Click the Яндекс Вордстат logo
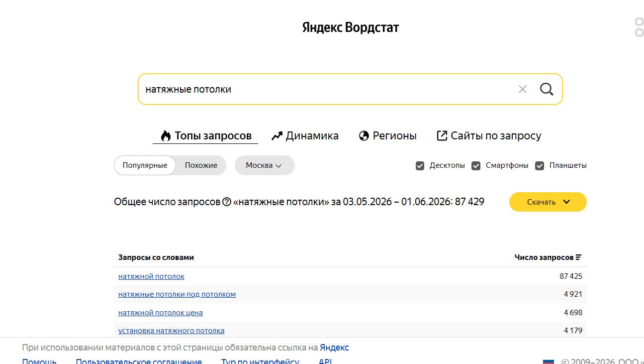The width and height of the screenshot is (644, 364). click(351, 27)
